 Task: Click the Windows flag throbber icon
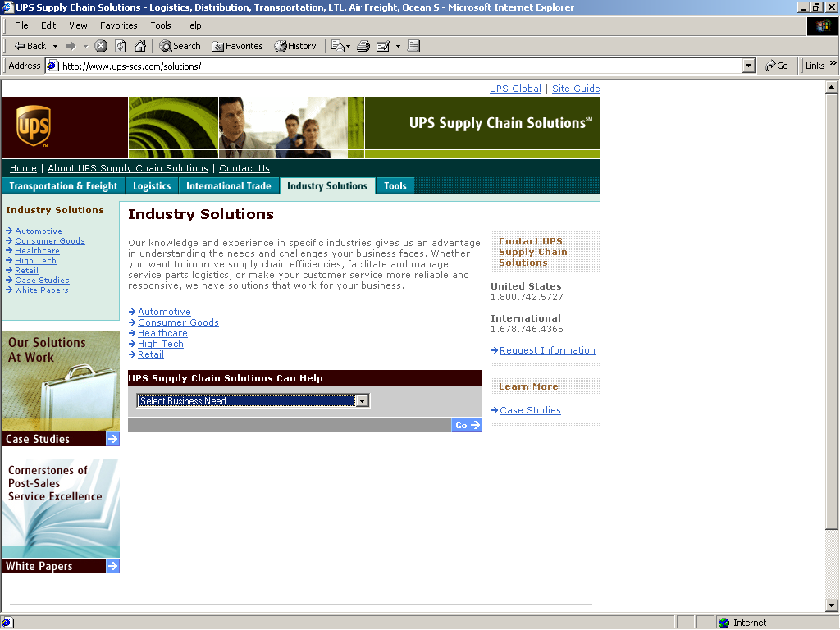click(x=822, y=25)
